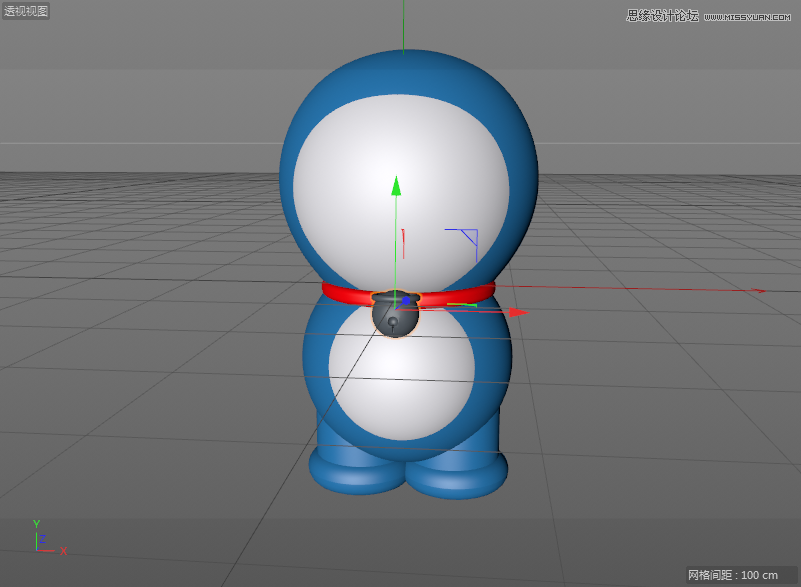Viewport: 801px width, 587px height.
Task: Click the bottom-left Y axis indicator
Action: coord(36,523)
